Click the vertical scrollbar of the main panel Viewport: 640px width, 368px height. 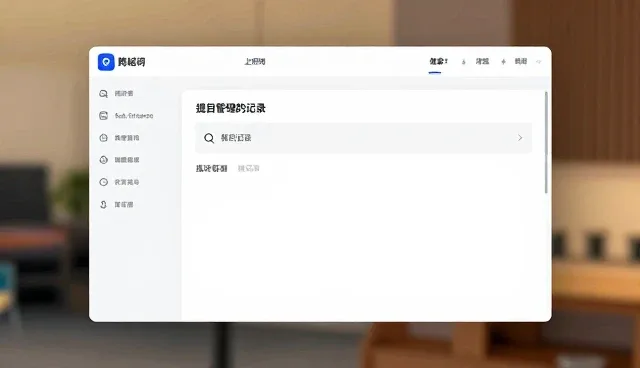pyautogui.click(x=546, y=143)
